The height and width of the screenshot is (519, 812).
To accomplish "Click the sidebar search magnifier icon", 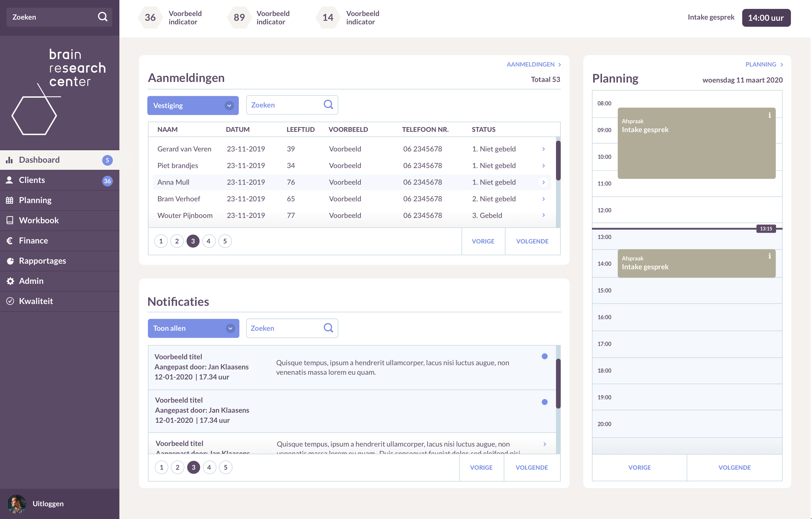I will pos(102,17).
